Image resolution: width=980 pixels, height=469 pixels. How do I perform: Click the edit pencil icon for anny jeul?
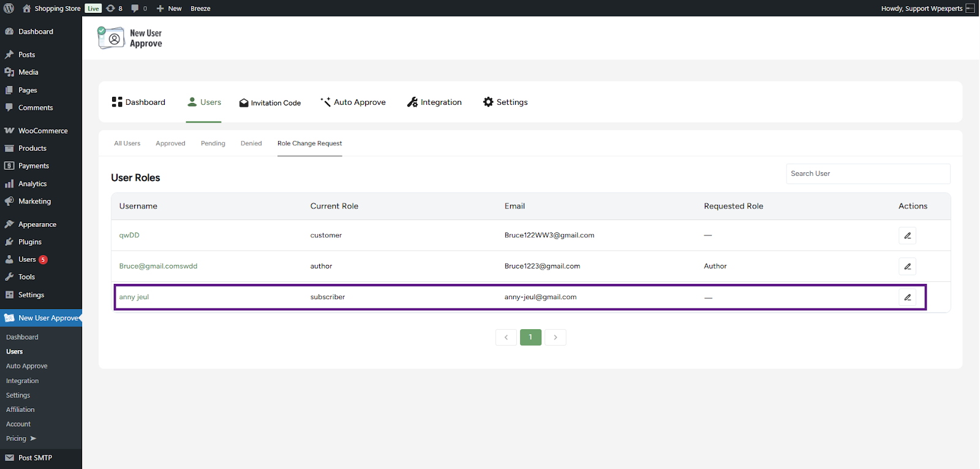pyautogui.click(x=907, y=297)
